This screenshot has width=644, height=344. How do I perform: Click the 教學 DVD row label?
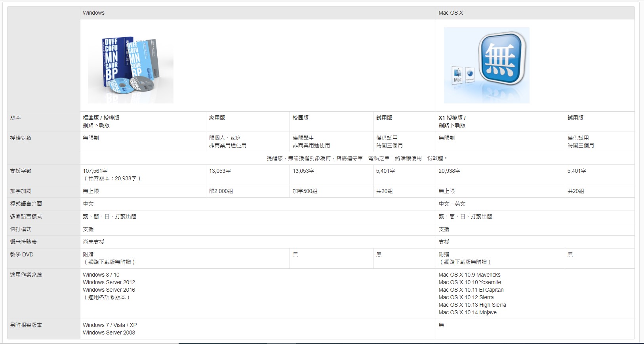[22, 254]
